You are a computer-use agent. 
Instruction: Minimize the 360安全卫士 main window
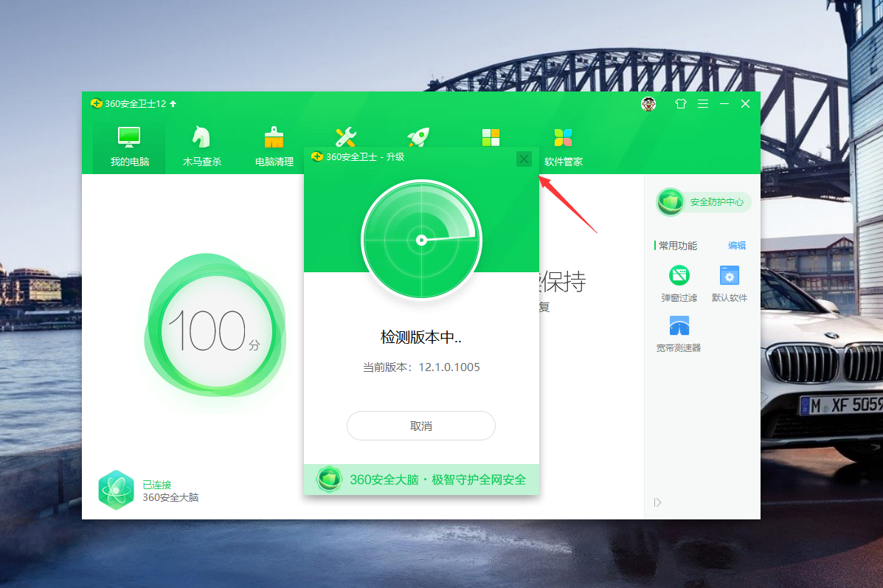(x=724, y=103)
